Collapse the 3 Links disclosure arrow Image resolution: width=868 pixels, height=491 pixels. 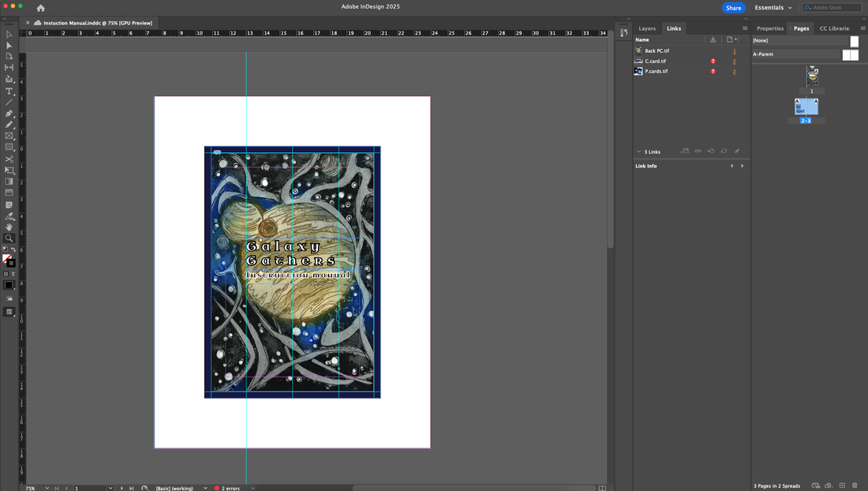pyautogui.click(x=638, y=152)
